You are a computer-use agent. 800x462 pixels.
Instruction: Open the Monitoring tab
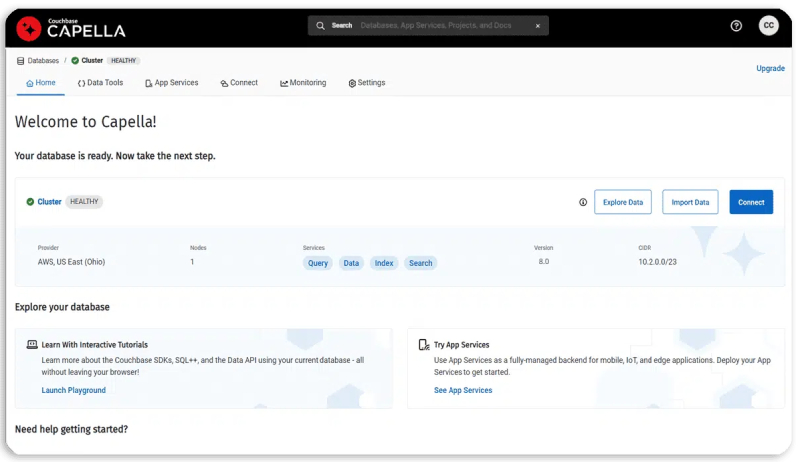pos(303,83)
